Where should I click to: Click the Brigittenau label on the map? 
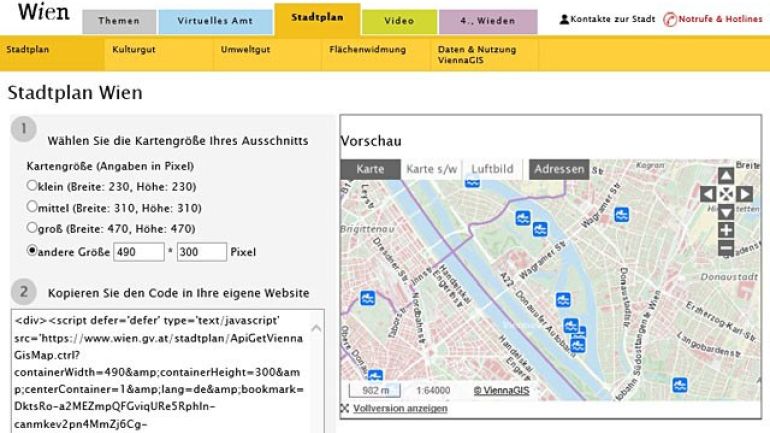tap(367, 229)
